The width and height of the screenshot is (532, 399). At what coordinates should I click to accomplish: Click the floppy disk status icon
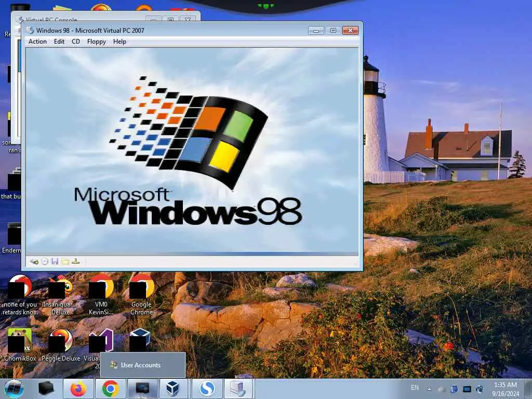(x=55, y=262)
